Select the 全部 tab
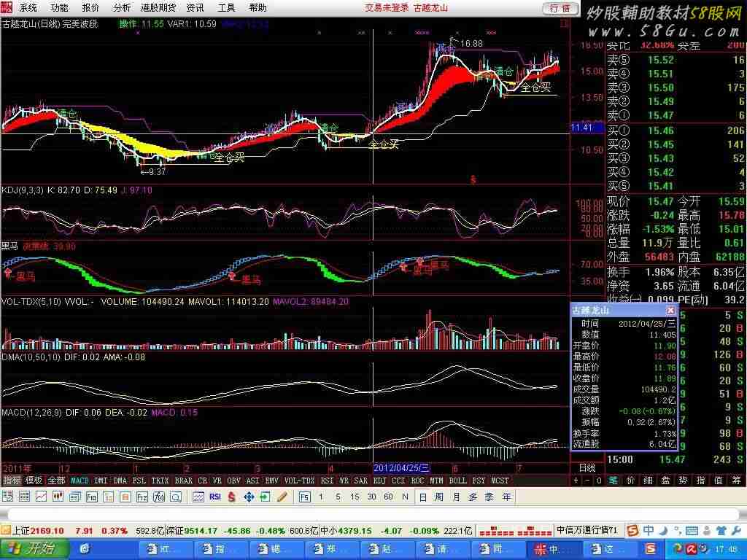Viewport: 747px width, 560px height. (56, 481)
